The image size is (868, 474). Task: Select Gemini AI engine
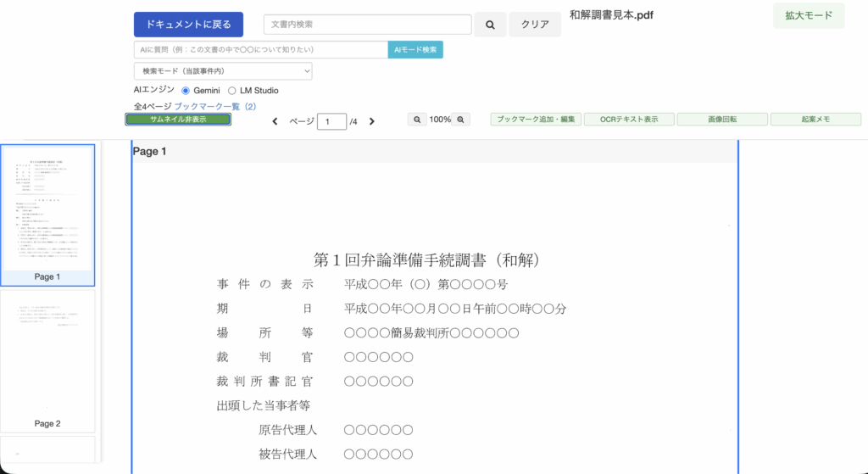pos(186,90)
